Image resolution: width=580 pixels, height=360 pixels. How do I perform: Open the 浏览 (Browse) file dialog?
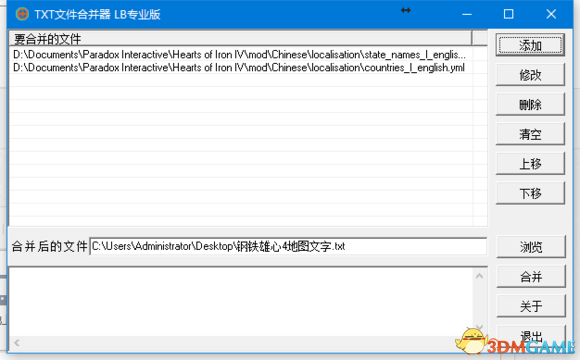(531, 247)
